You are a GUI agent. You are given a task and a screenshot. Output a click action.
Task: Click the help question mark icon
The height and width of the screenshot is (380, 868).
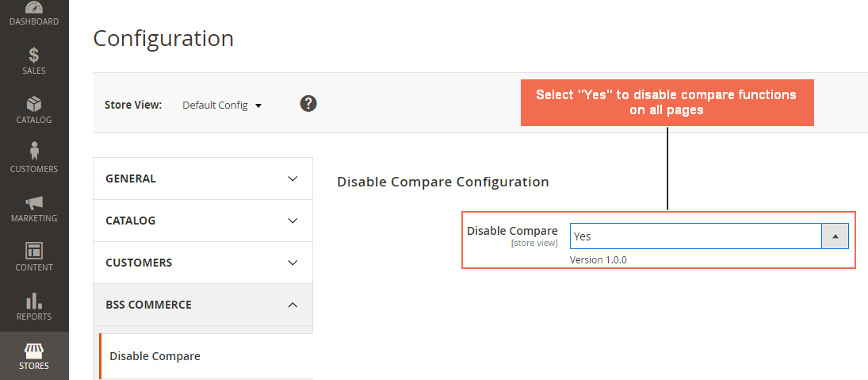(308, 103)
